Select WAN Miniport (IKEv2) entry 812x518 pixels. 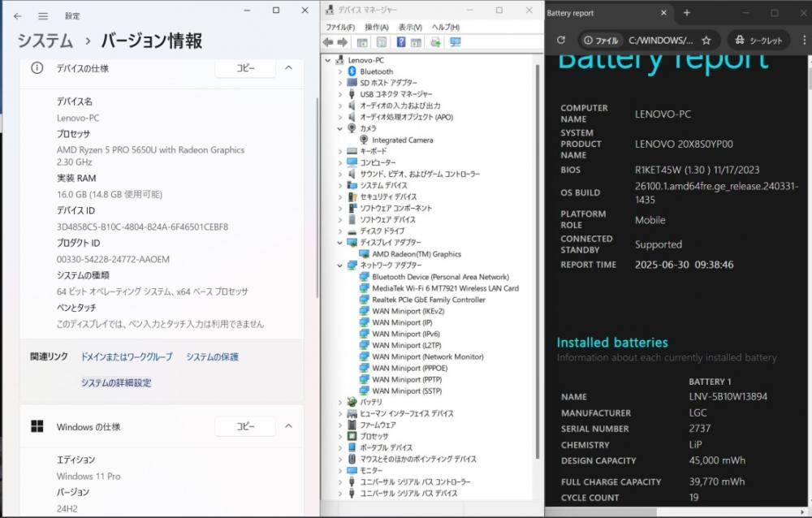408,311
